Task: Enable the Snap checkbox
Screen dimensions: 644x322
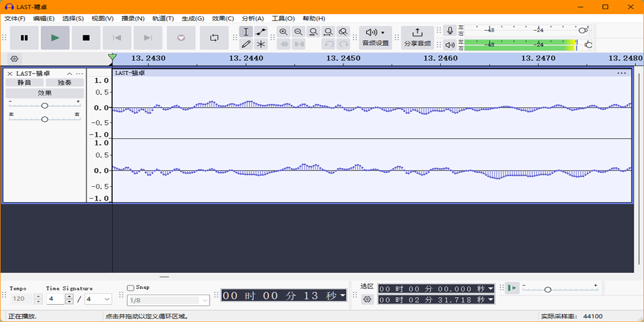Action: coord(130,288)
